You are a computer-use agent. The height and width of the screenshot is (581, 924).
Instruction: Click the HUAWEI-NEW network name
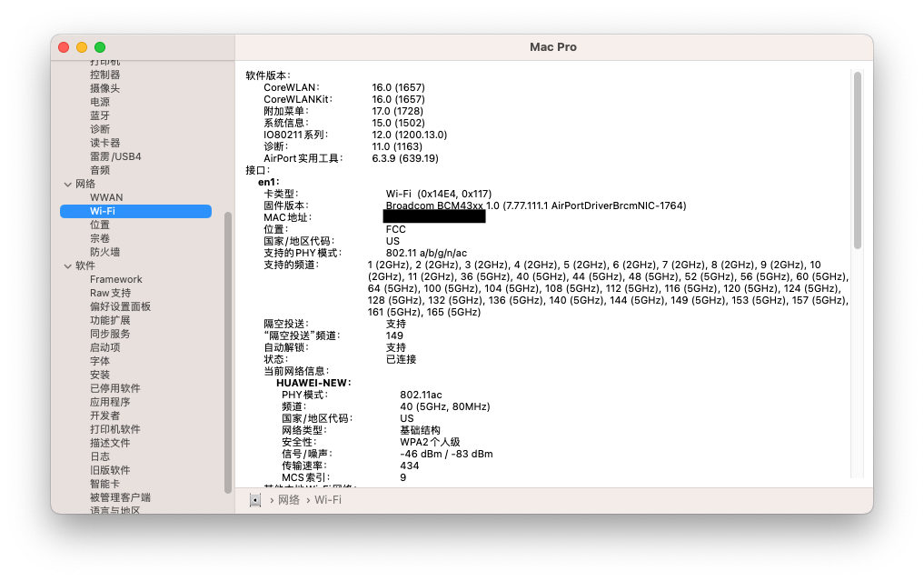(313, 383)
